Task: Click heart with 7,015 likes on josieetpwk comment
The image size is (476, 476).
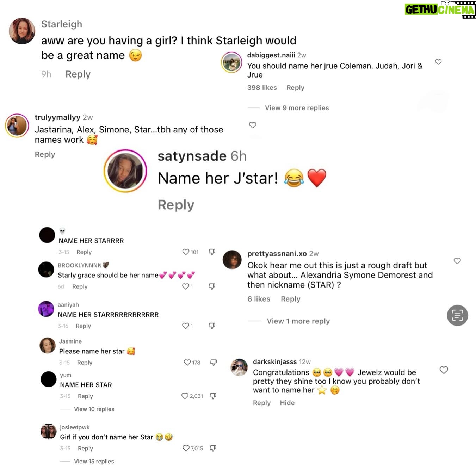Action: 186,448
